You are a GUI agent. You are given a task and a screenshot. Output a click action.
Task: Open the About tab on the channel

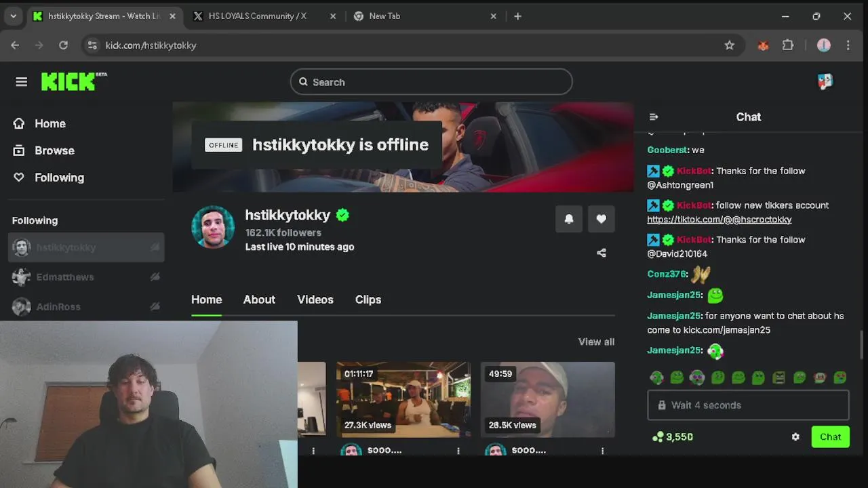pyautogui.click(x=259, y=300)
